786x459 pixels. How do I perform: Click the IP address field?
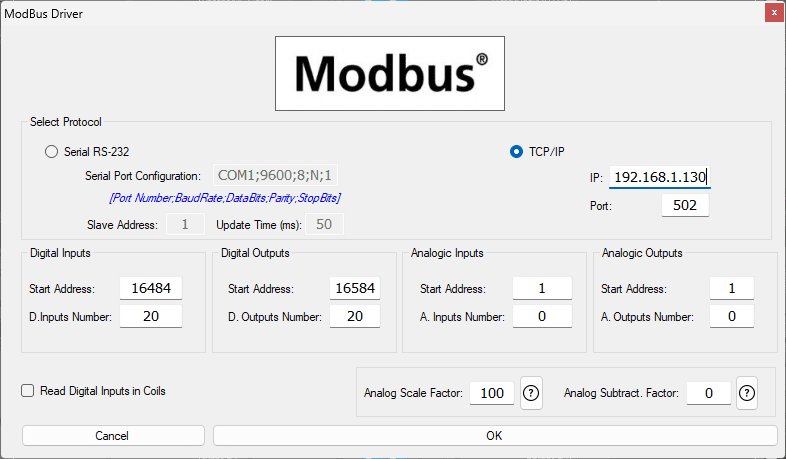click(x=659, y=177)
